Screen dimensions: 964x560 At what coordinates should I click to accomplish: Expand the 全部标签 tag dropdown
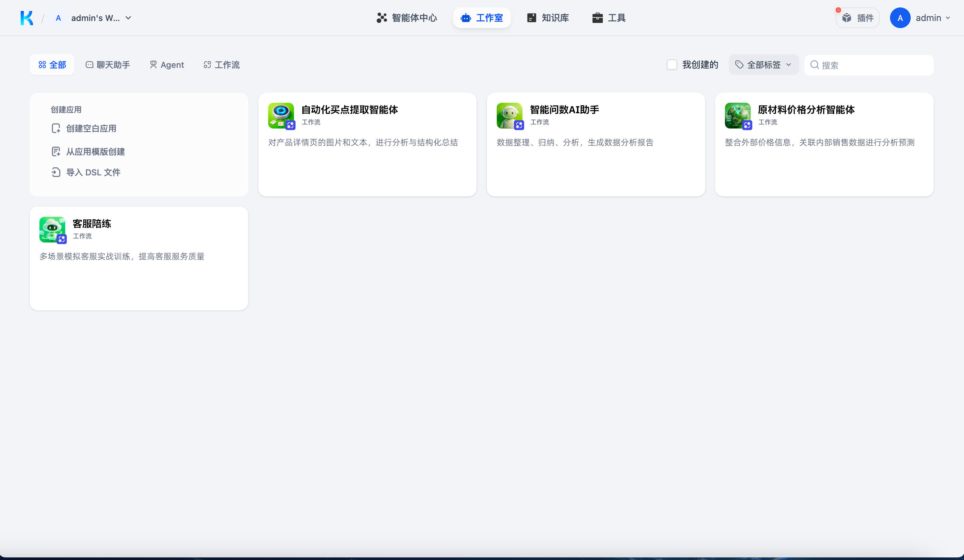(764, 65)
